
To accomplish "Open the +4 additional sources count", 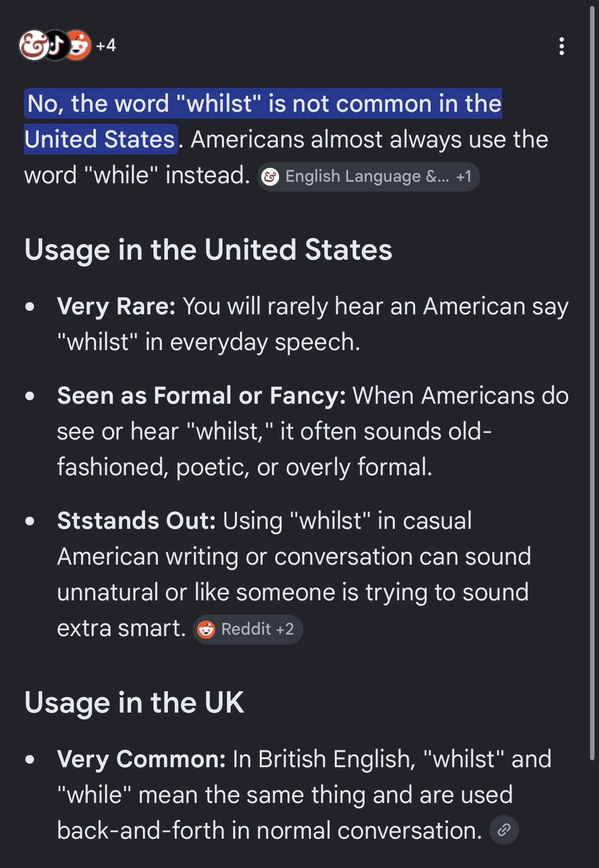I will 106,45.
